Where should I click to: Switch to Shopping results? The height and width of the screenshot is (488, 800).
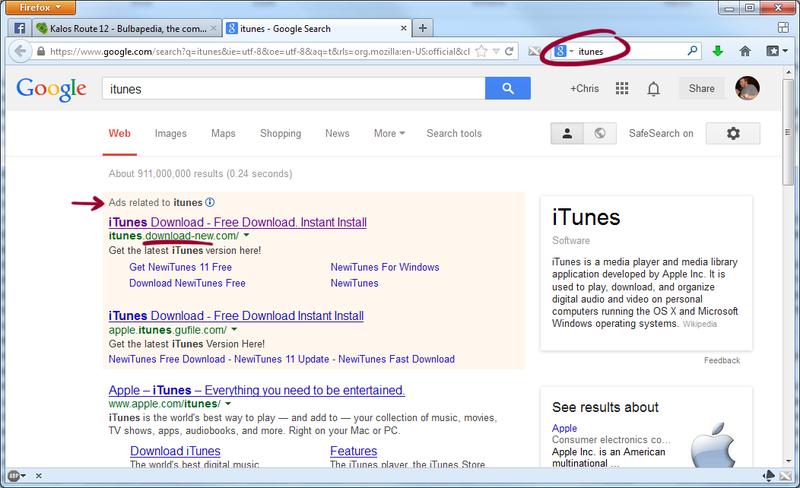(x=281, y=133)
